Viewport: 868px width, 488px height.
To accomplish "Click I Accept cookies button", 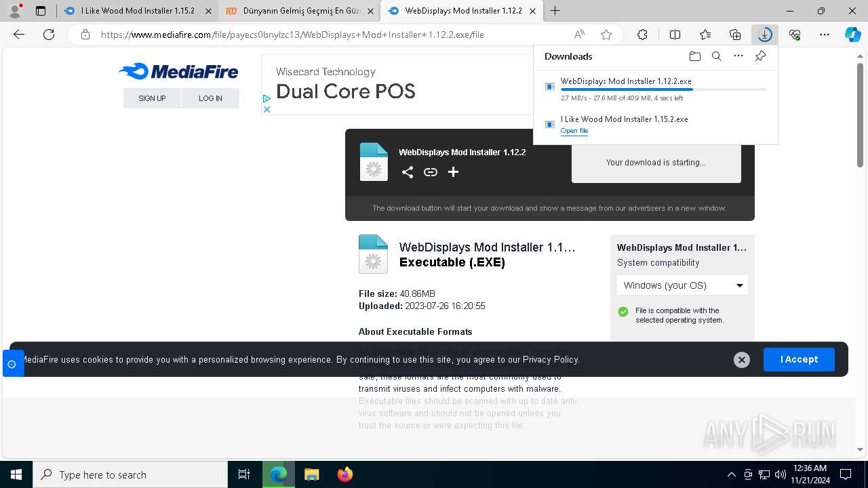I will pyautogui.click(x=799, y=359).
